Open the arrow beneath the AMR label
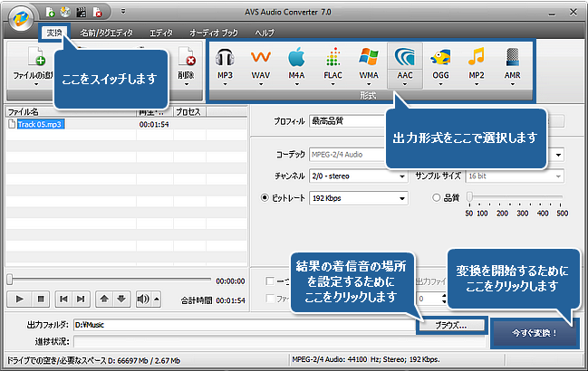588x371 pixels. [x=512, y=85]
